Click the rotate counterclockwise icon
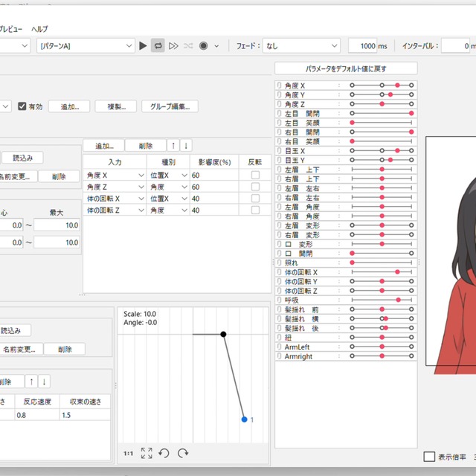This screenshot has height=476, width=476. pos(164,453)
